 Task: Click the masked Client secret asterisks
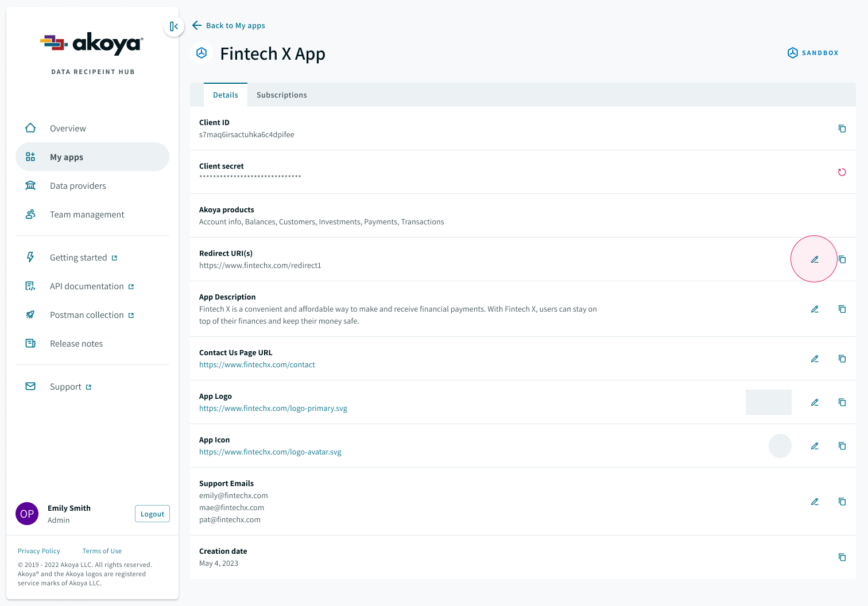(x=250, y=177)
